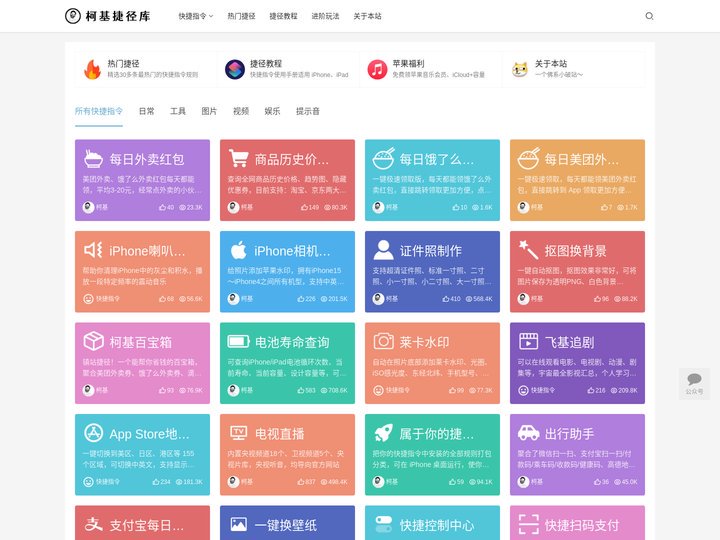The image size is (720, 540).
Task: Click the thumbs-up icon on 电视直播 card
Action: 301,482
